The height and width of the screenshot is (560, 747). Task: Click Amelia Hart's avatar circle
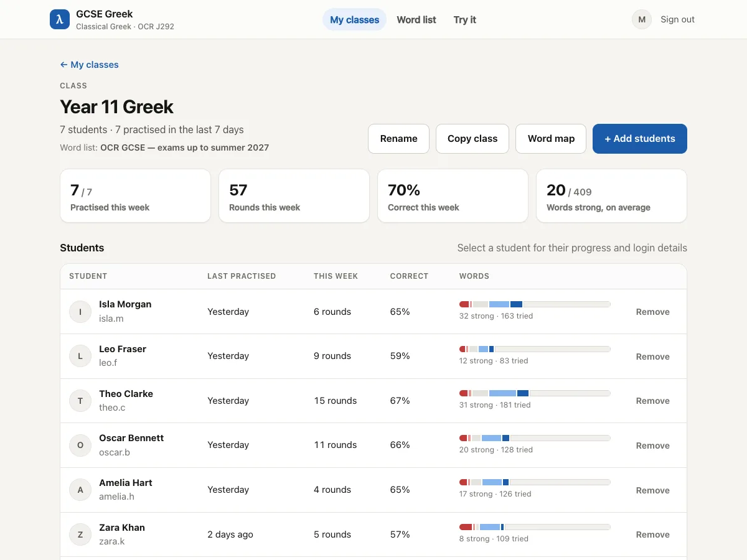[80, 490]
